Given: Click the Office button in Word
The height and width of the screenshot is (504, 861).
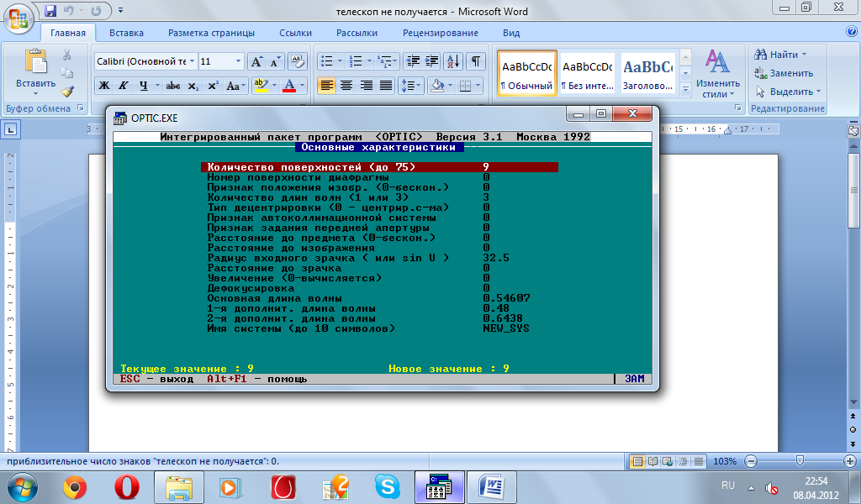Looking at the screenshot, I should point(18,18).
